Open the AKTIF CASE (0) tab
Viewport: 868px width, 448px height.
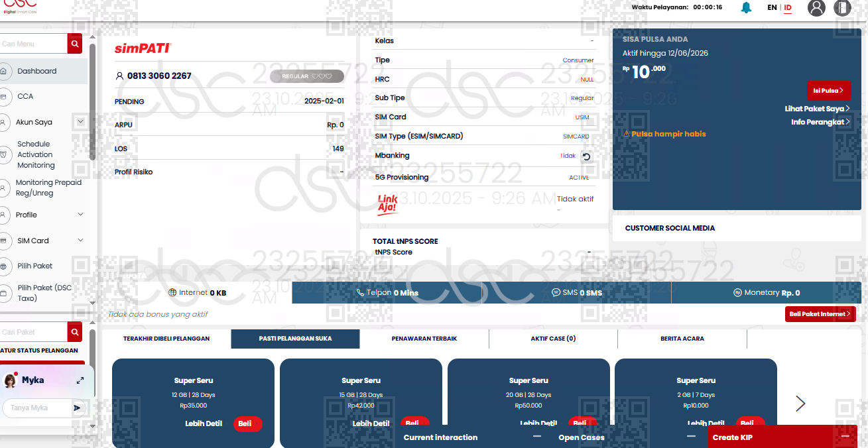pyautogui.click(x=553, y=339)
